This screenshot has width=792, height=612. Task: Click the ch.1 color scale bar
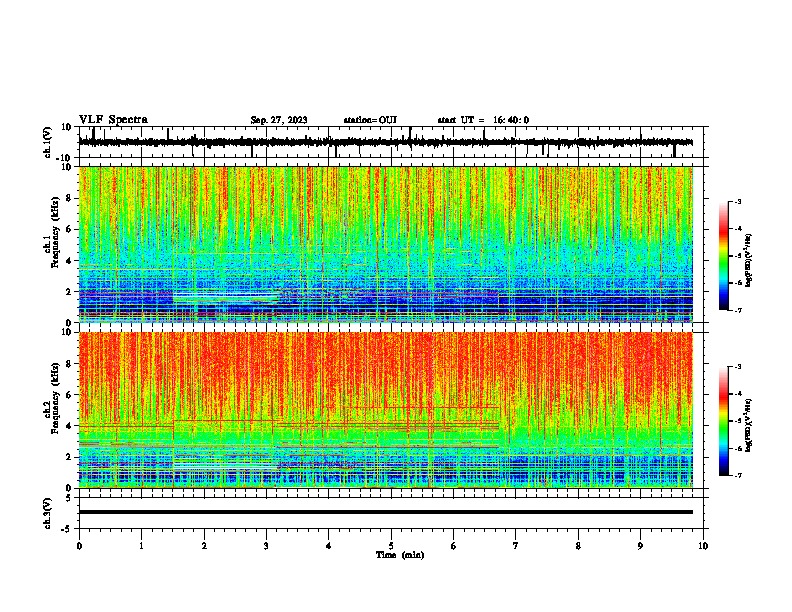click(723, 256)
